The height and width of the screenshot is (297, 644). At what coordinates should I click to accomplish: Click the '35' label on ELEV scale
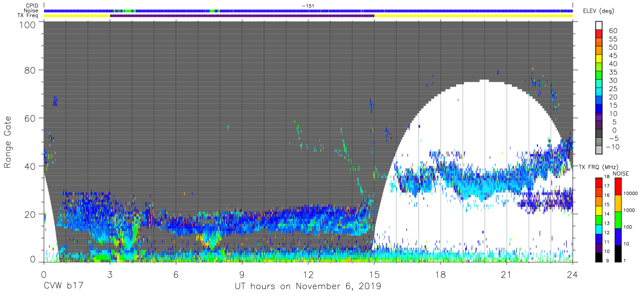tap(613, 72)
